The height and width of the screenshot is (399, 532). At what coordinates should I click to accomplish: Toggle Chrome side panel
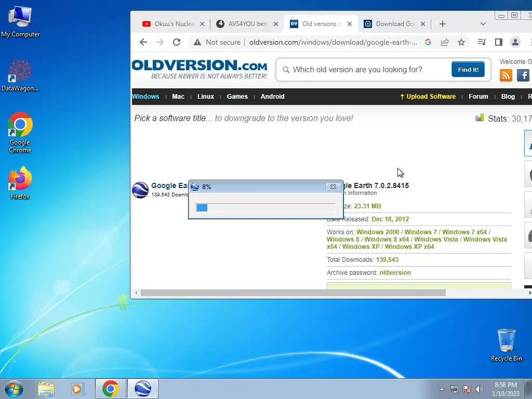point(498,42)
